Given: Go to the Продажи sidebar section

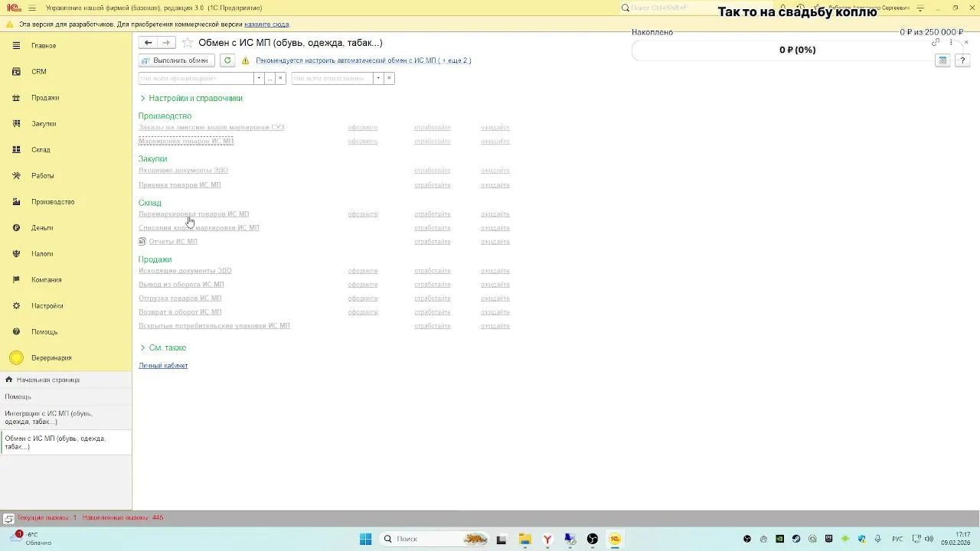Looking at the screenshot, I should coord(45,98).
